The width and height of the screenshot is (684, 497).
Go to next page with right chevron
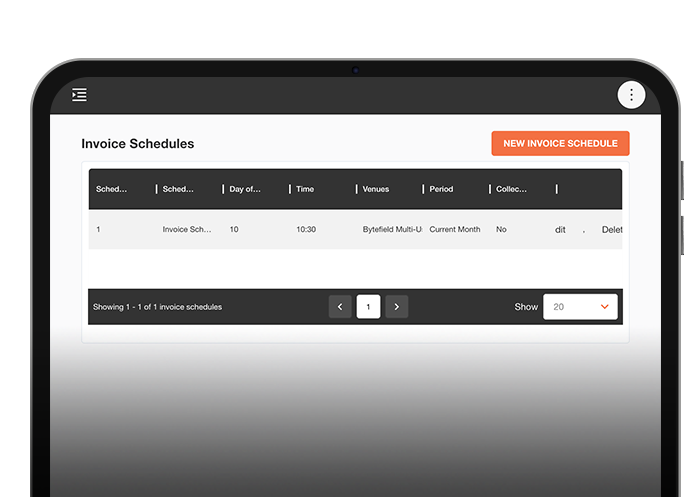tap(396, 307)
